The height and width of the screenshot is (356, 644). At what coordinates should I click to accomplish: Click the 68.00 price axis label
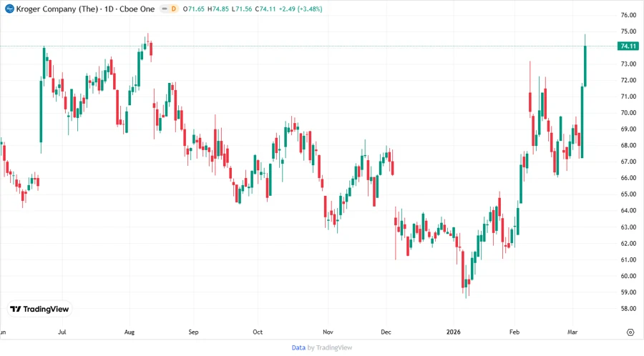tap(628, 146)
